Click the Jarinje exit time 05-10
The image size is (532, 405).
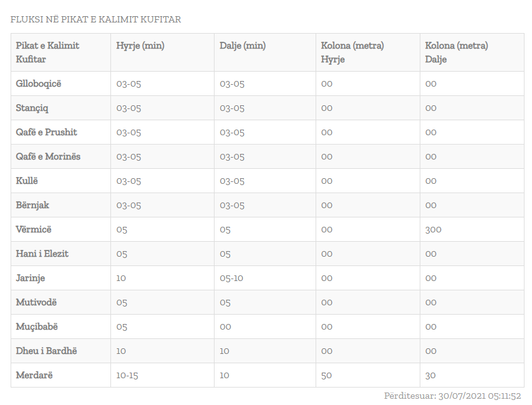pyautogui.click(x=231, y=279)
